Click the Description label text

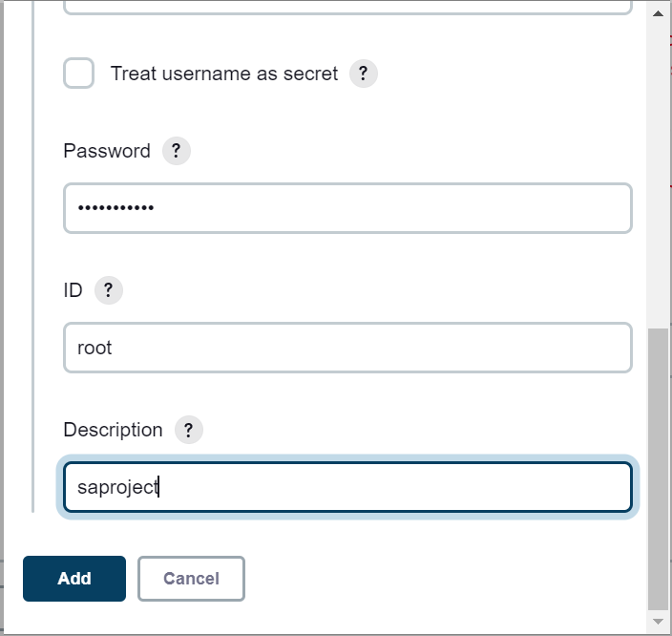pyautogui.click(x=114, y=430)
